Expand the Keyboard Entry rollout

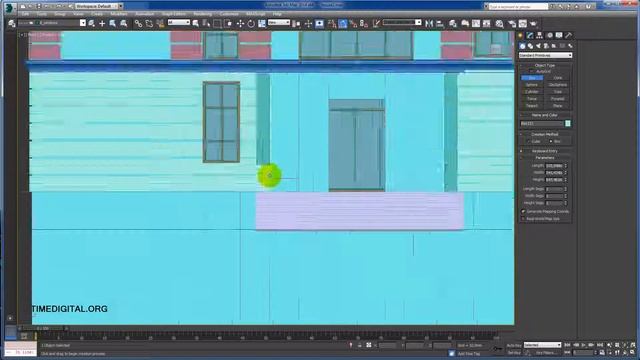pos(545,151)
